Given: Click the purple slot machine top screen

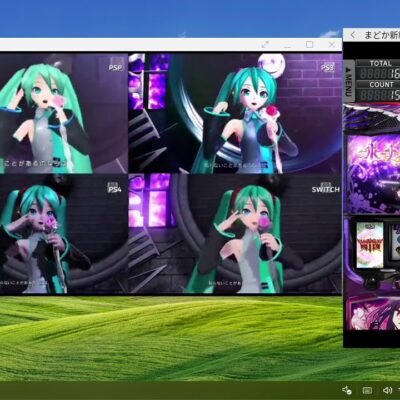Looking at the screenshot, I should [373, 174].
